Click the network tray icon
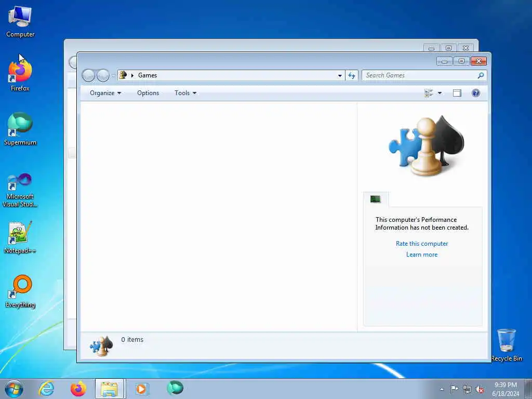The width and height of the screenshot is (532, 399). pyautogui.click(x=467, y=390)
